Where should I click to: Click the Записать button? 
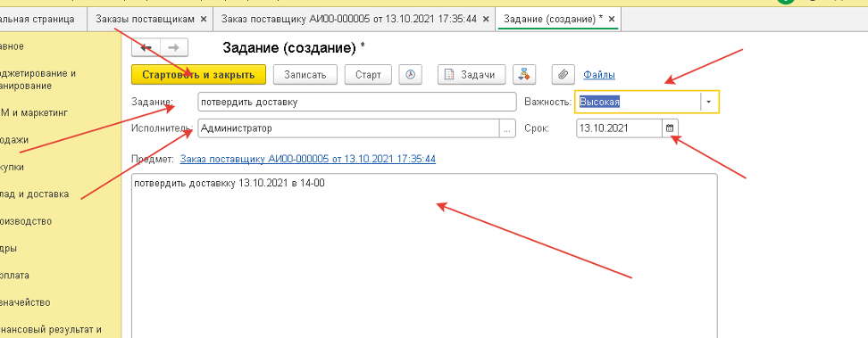pyautogui.click(x=305, y=75)
